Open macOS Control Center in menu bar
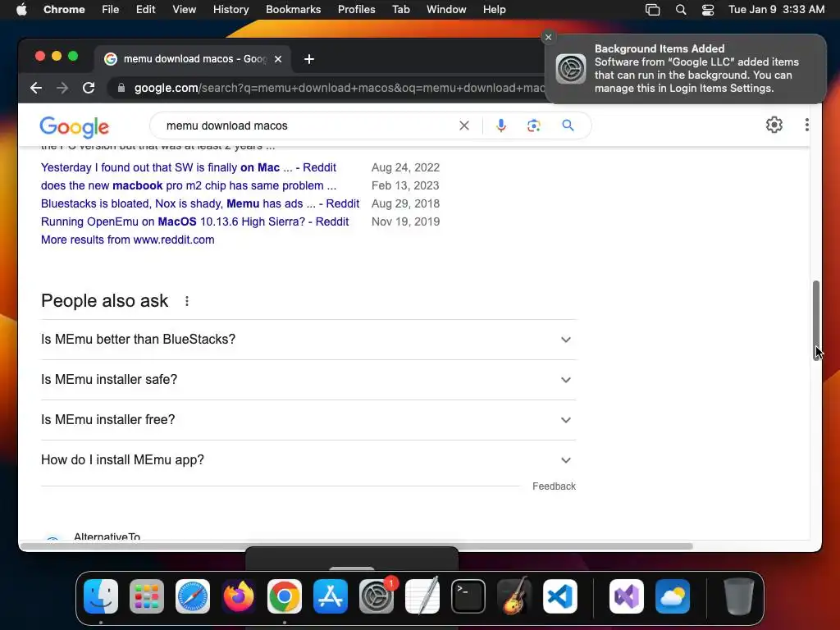This screenshot has width=840, height=630. [708, 10]
